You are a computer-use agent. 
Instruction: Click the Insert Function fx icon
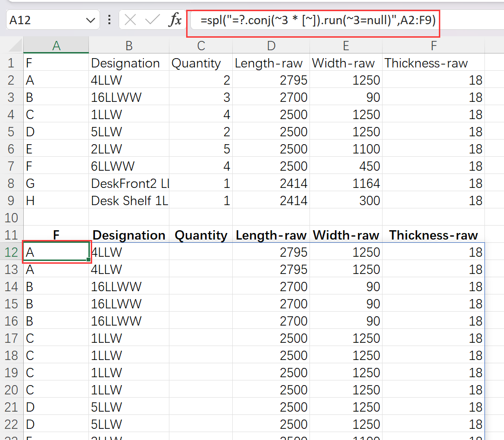click(175, 20)
